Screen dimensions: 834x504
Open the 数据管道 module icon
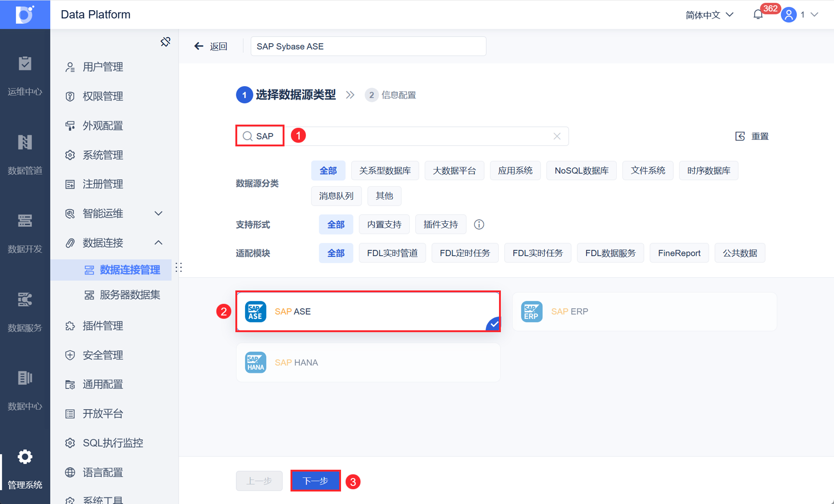click(x=25, y=142)
